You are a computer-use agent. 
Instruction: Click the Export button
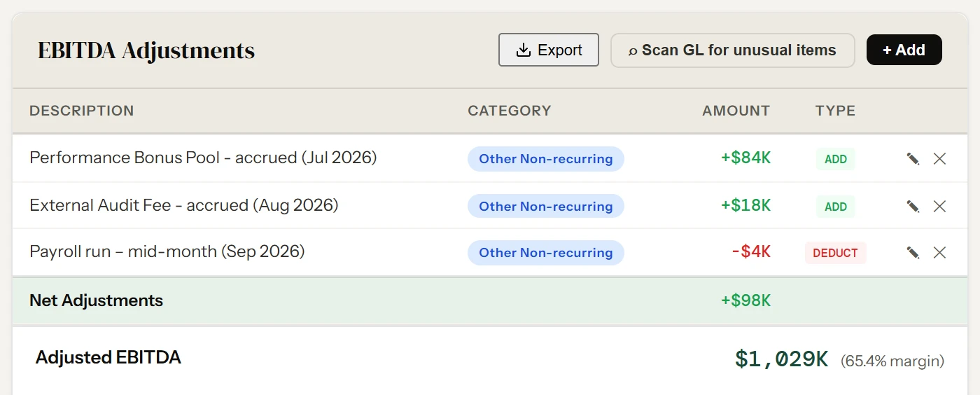549,50
